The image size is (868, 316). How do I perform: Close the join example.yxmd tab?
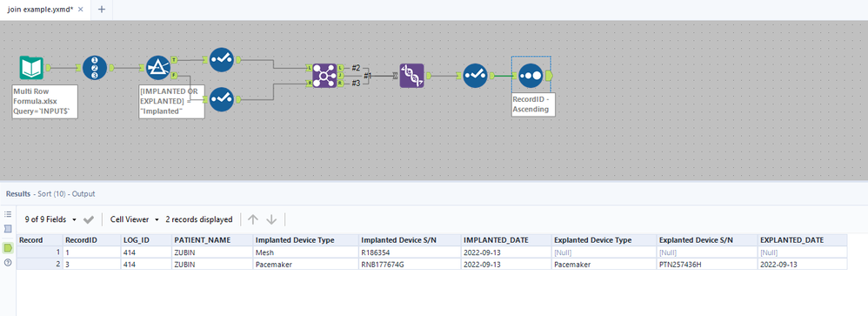[x=81, y=10]
